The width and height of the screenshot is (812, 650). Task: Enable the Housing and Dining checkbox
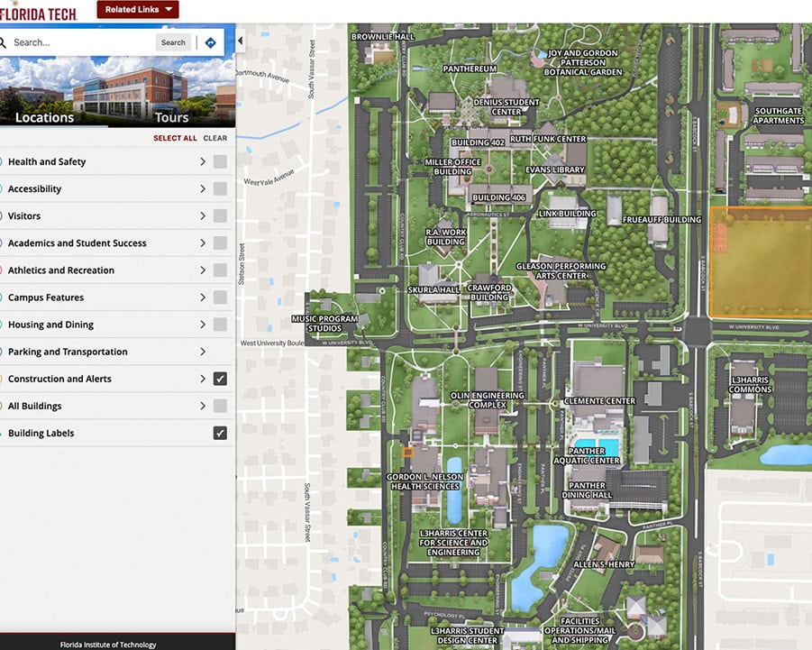(220, 325)
